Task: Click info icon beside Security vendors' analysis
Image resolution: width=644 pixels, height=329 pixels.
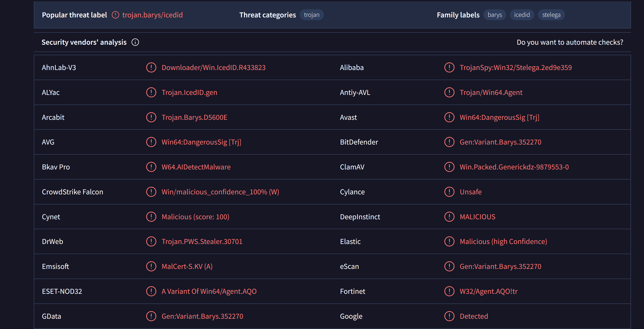Action: (135, 42)
